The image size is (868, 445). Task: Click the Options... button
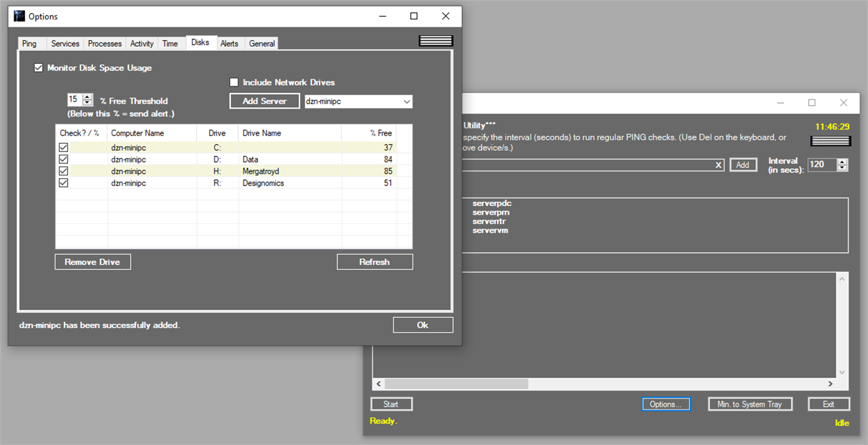(666, 404)
